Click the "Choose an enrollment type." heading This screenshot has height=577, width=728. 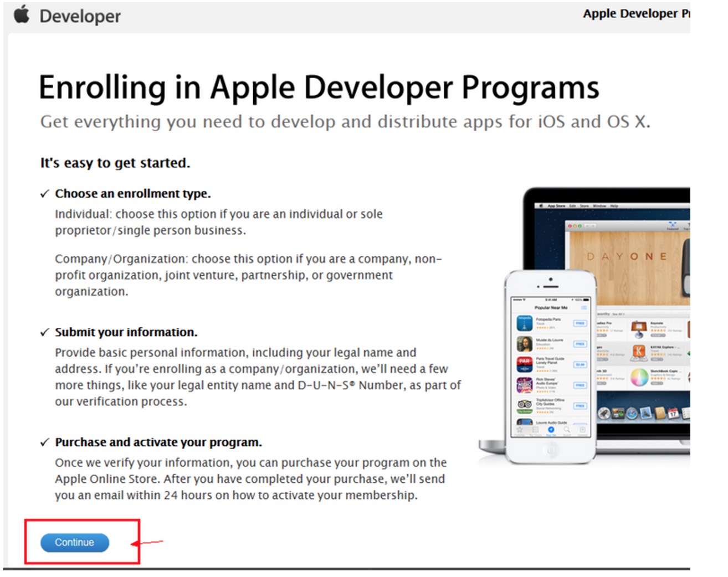click(133, 194)
